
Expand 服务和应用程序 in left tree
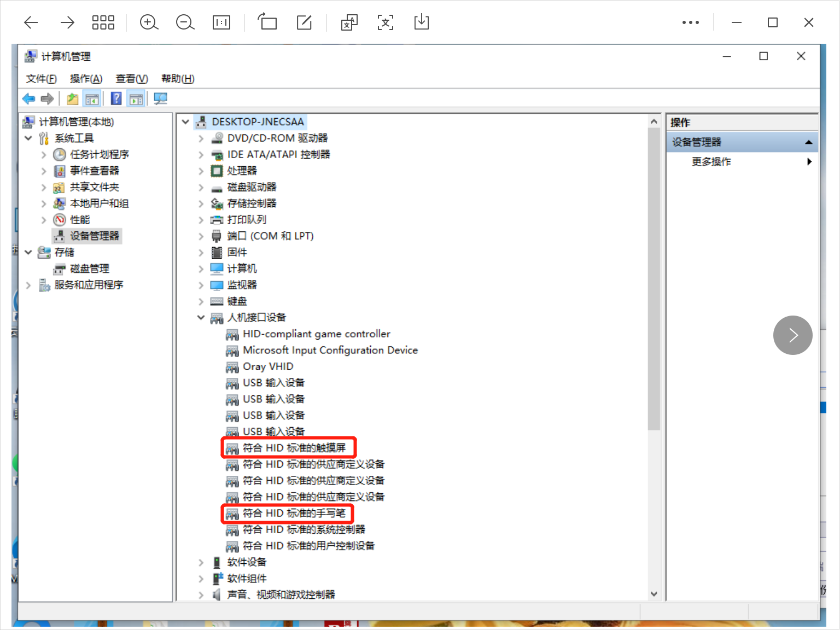(28, 285)
